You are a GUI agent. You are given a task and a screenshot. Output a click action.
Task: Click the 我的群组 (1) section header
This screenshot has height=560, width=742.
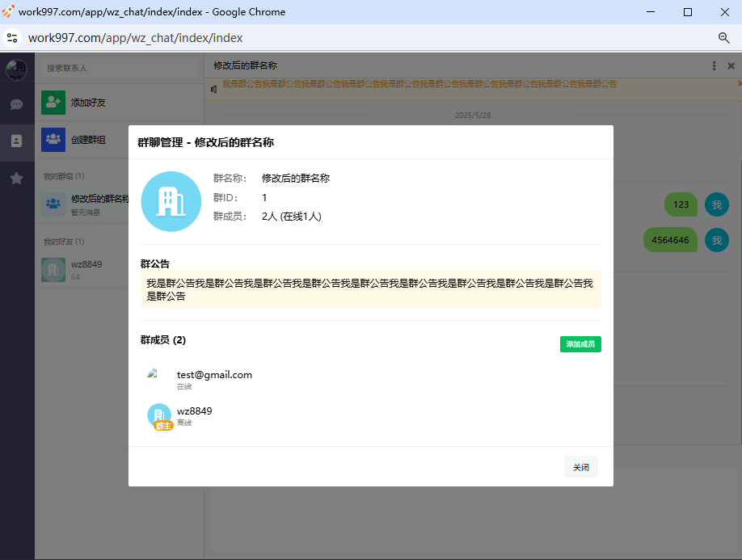(64, 176)
